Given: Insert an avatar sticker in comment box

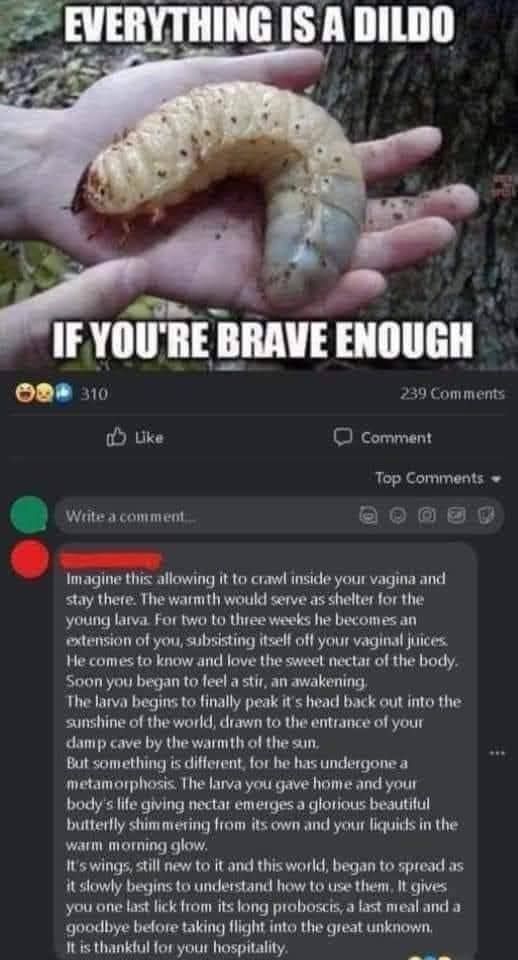Looking at the screenshot, I should [366, 516].
